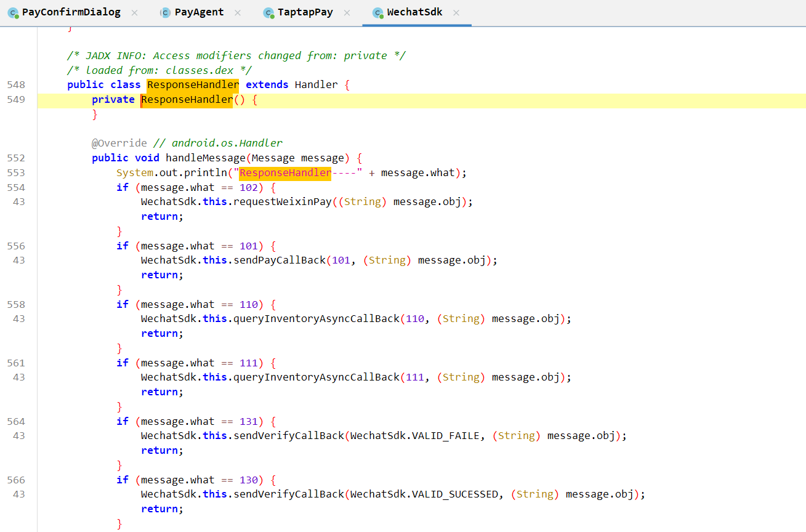Click the TaptapPay class icon
Image resolution: width=806 pixels, height=532 pixels.
[x=268, y=13]
